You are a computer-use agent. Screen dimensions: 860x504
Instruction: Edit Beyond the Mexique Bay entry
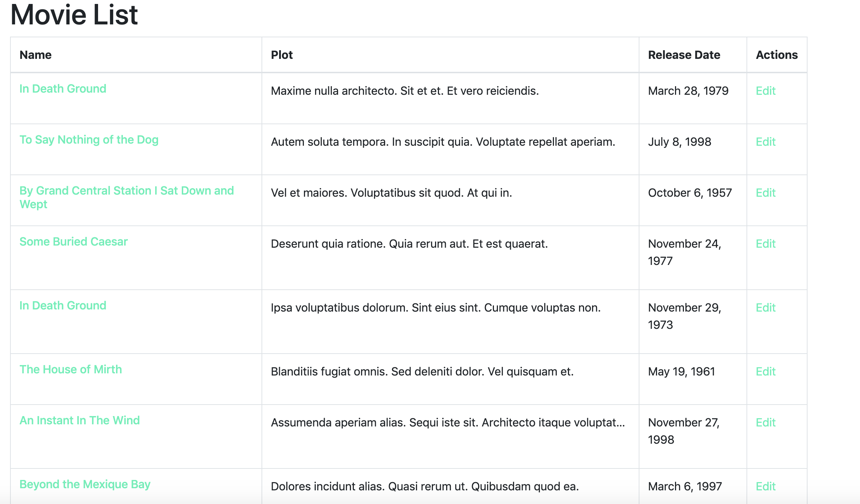(x=766, y=486)
